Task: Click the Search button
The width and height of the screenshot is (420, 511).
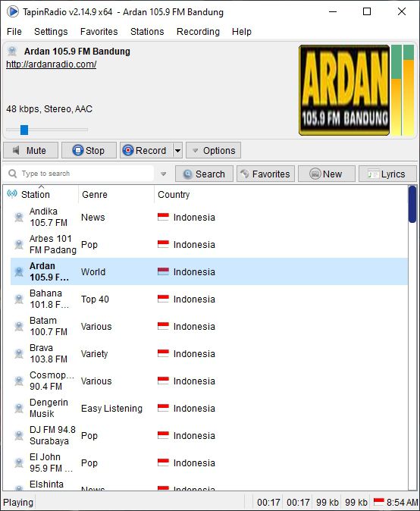Action: [204, 174]
